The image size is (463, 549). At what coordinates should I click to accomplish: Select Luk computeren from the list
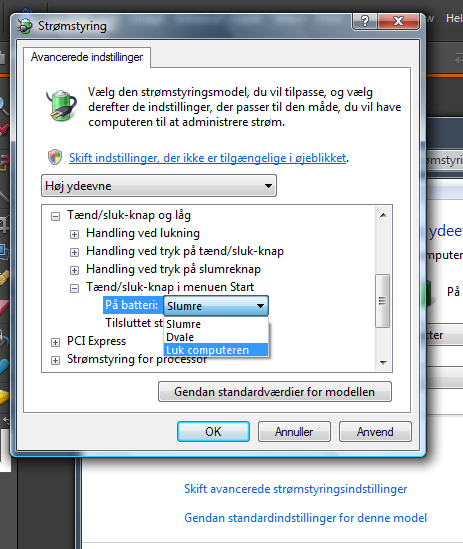216,350
